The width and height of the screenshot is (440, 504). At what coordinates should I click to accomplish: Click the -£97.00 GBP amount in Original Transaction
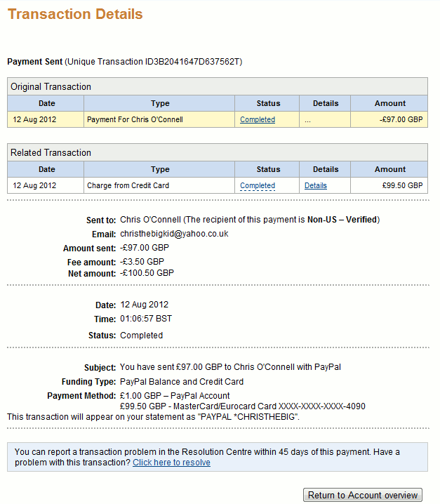pos(401,119)
